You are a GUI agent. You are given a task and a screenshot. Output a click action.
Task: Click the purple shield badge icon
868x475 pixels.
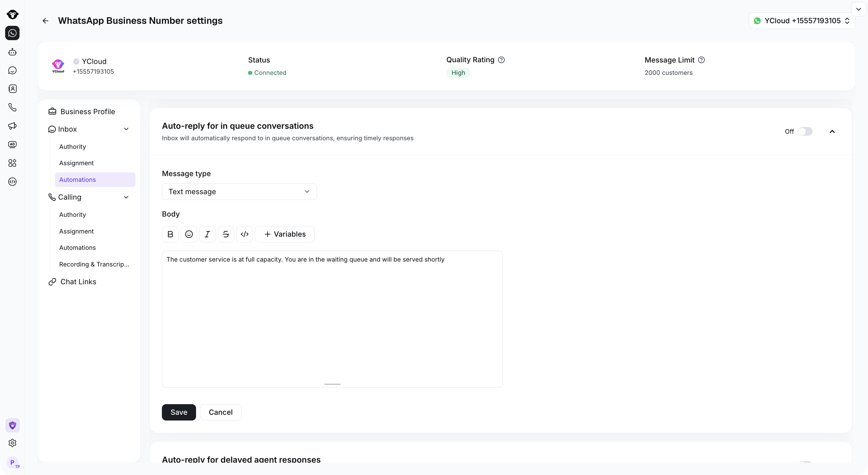coord(12,425)
